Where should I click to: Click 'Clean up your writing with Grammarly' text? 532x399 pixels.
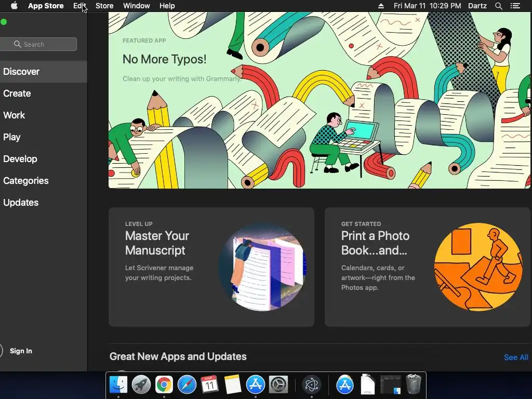182,79
